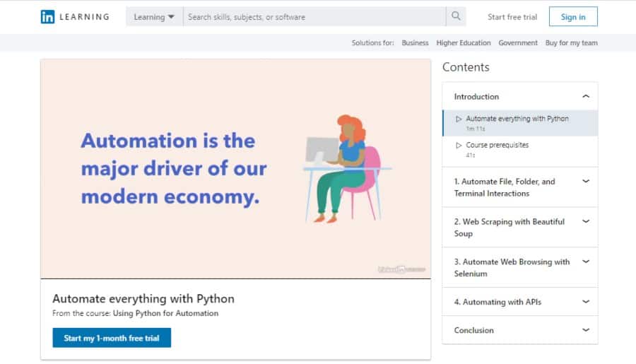
Task: Click the search magnifier icon
Action: 456,16
